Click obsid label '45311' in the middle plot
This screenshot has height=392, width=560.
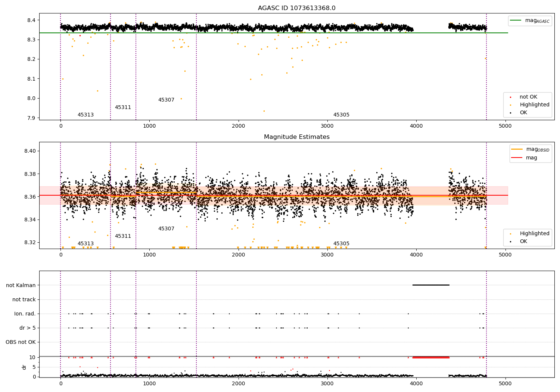(123, 236)
